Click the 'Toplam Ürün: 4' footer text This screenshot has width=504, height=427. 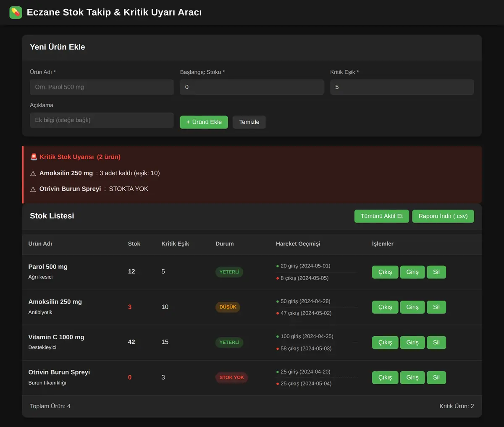pyautogui.click(x=50, y=406)
